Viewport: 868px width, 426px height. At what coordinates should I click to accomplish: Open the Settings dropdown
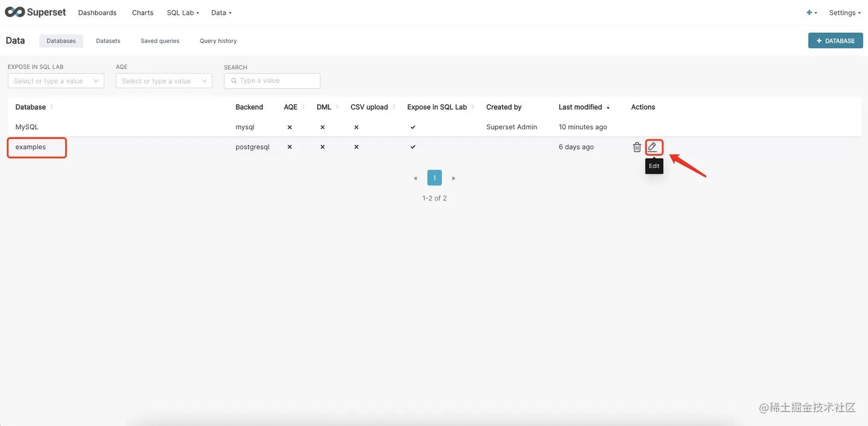coord(844,13)
